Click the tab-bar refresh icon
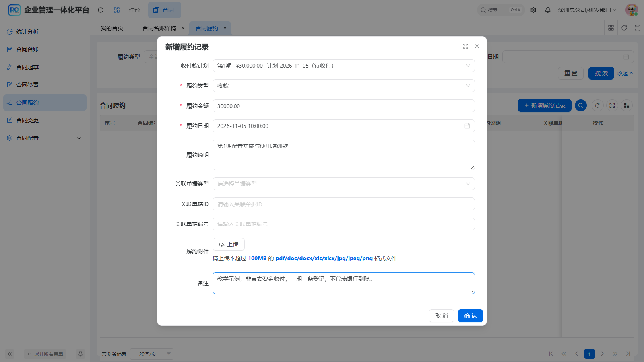644x362 pixels. pos(624,28)
